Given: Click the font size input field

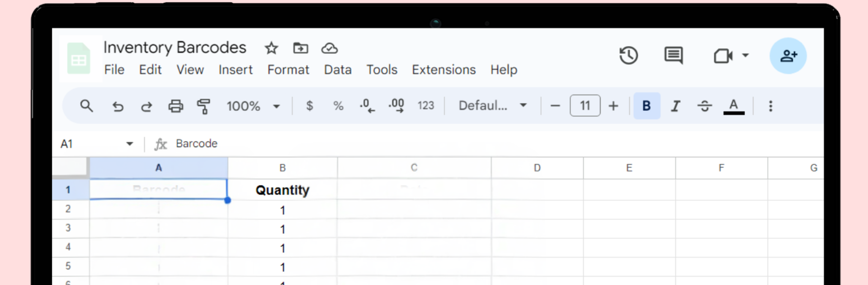Looking at the screenshot, I should click(x=585, y=106).
